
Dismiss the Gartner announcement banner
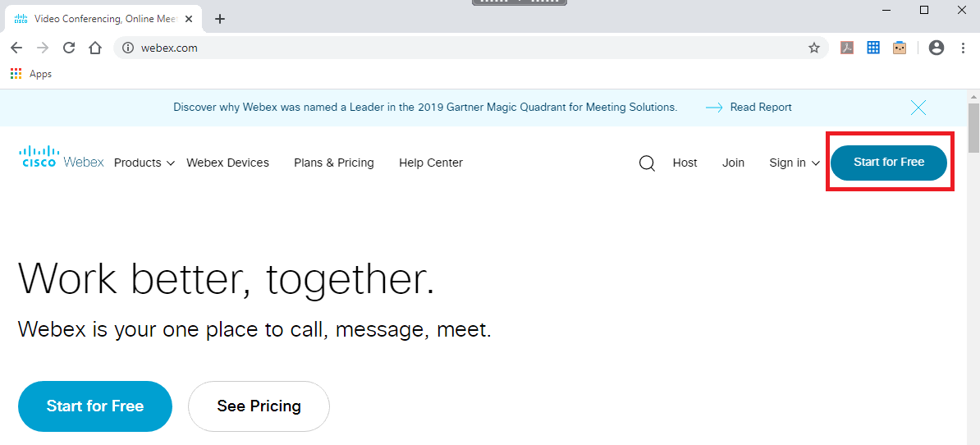[918, 108]
